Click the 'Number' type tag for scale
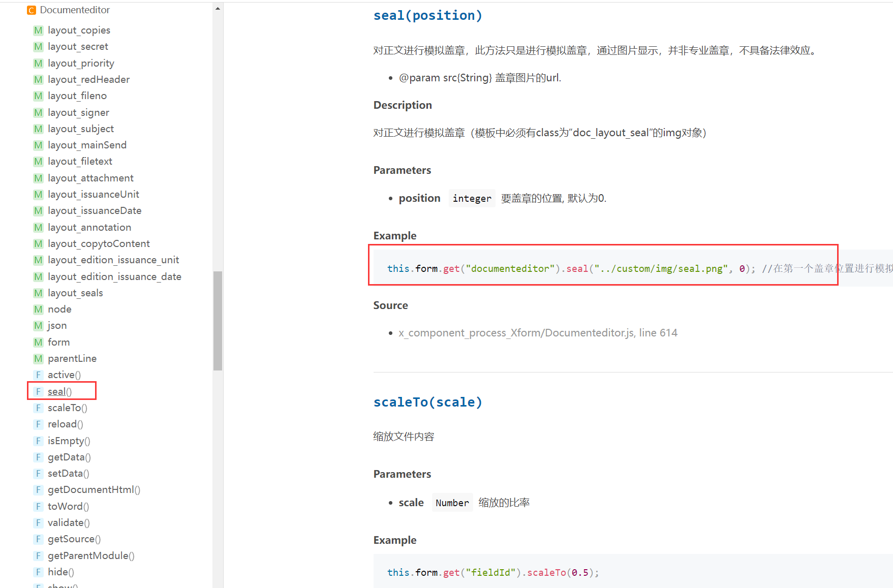 click(452, 503)
